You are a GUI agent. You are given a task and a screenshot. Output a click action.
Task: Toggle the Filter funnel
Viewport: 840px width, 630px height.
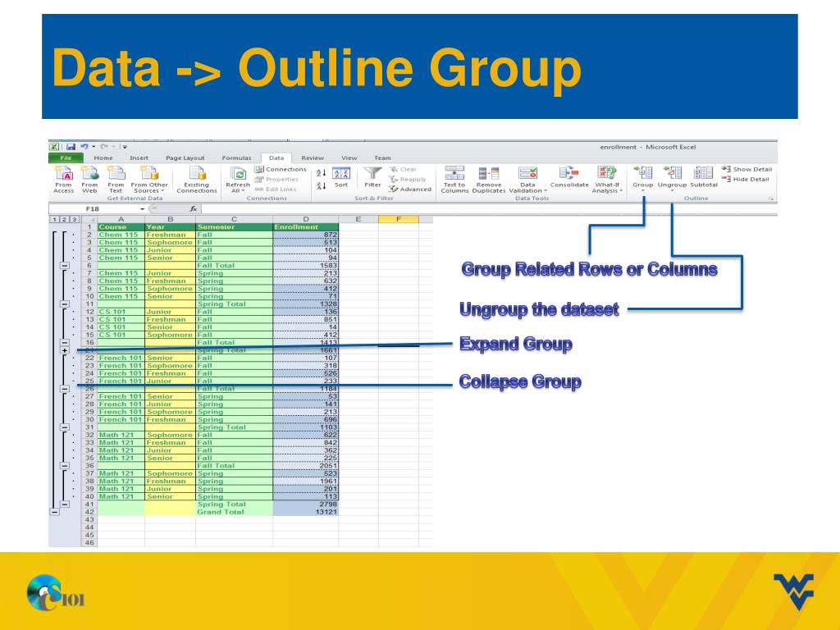coord(372,177)
